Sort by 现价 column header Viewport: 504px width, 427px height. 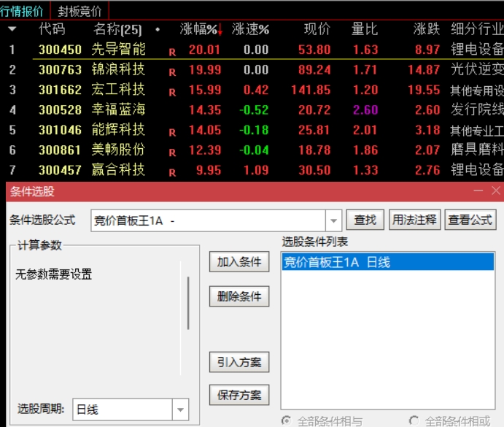317,29
